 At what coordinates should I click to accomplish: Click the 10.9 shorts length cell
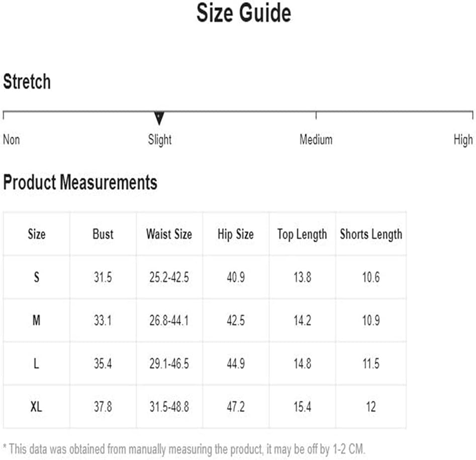click(371, 320)
